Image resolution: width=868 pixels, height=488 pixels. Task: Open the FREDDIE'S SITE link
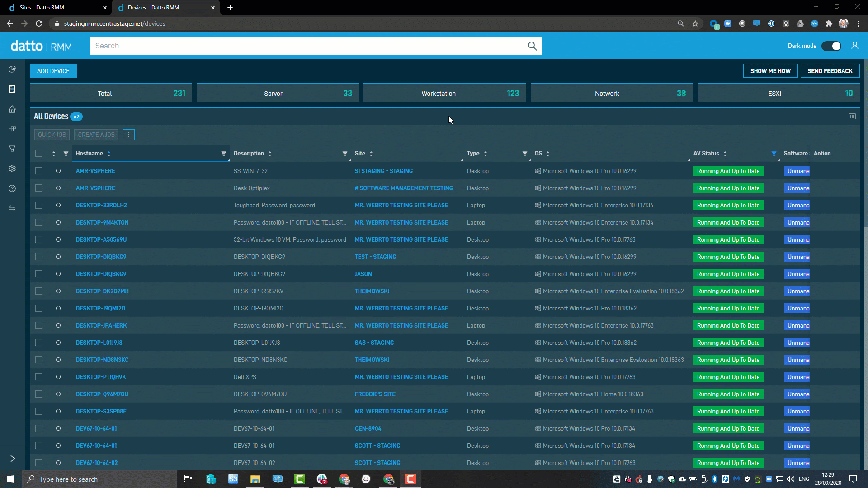(x=375, y=394)
